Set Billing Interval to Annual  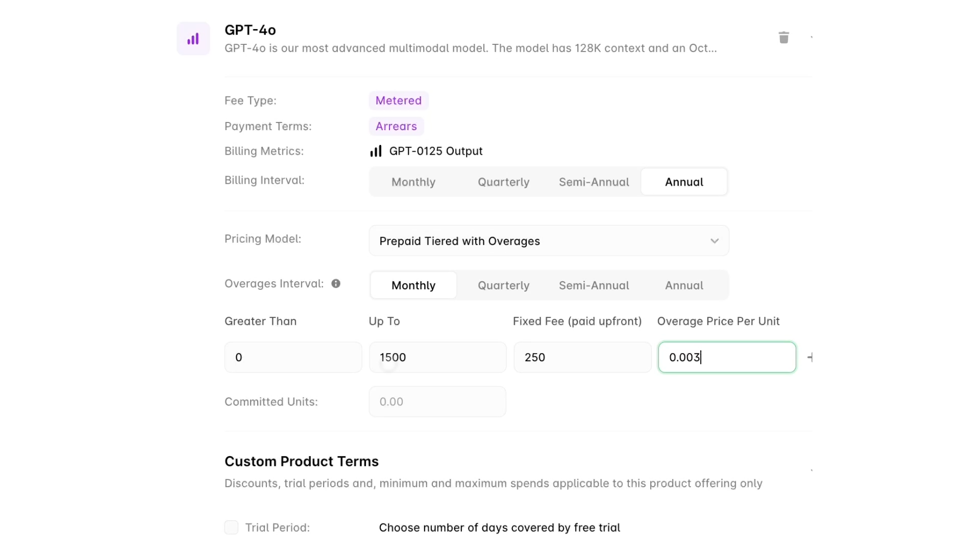click(x=684, y=182)
